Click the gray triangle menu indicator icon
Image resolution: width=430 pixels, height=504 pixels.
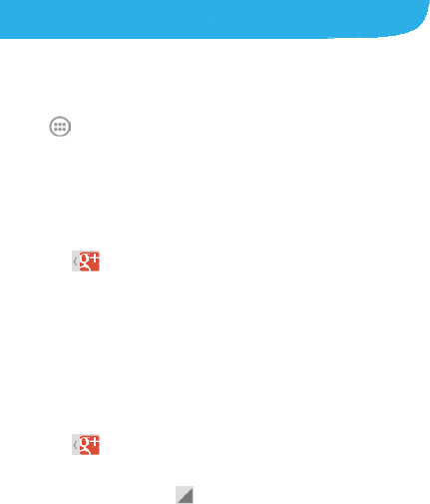185,495
